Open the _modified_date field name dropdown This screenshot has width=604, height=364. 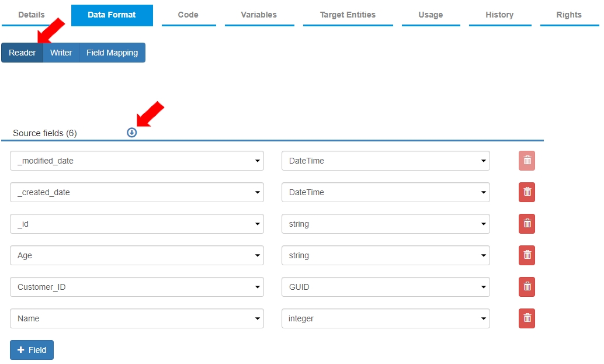tap(137, 161)
